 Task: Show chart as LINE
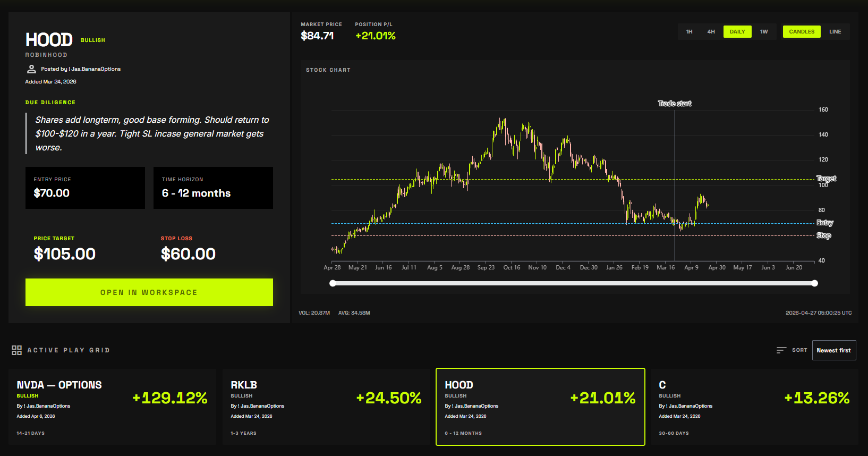[x=835, y=32]
